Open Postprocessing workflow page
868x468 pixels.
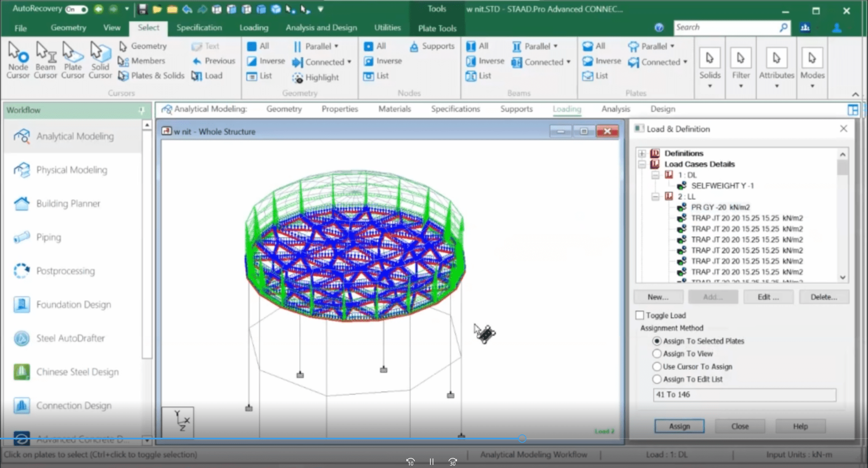pos(65,271)
